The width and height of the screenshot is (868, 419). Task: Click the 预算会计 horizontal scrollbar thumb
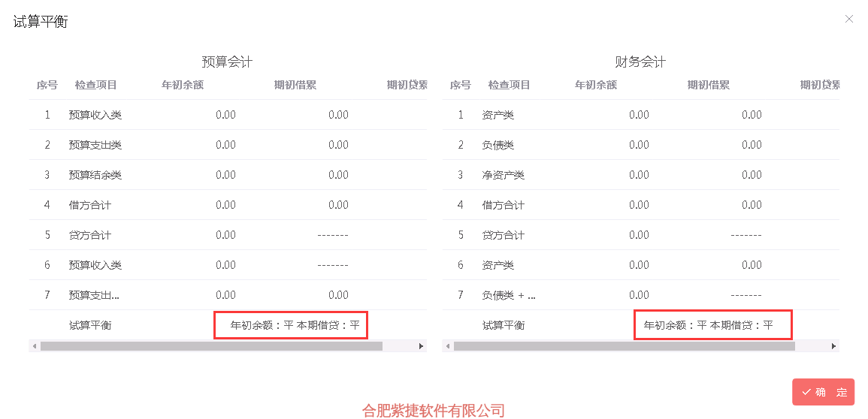[211, 346]
